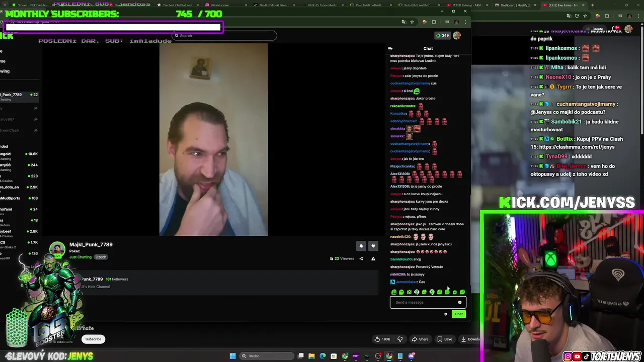Launch Microsoft Edge from taskbar
Image resolution: width=644 pixels, height=362 pixels.
323,356
